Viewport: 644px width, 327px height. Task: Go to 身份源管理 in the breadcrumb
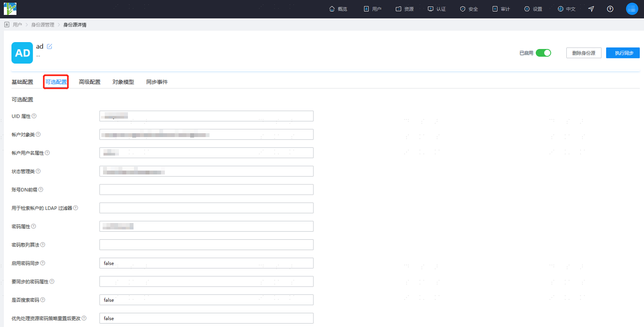pos(43,25)
